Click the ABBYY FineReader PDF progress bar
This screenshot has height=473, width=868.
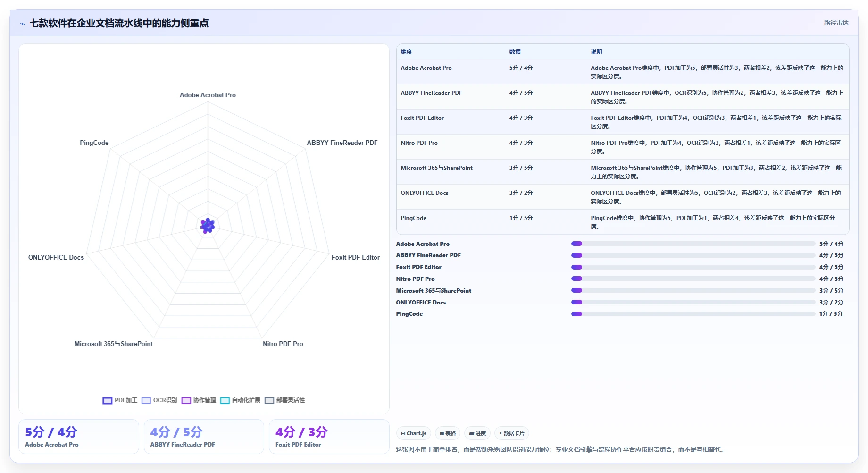(x=693, y=255)
